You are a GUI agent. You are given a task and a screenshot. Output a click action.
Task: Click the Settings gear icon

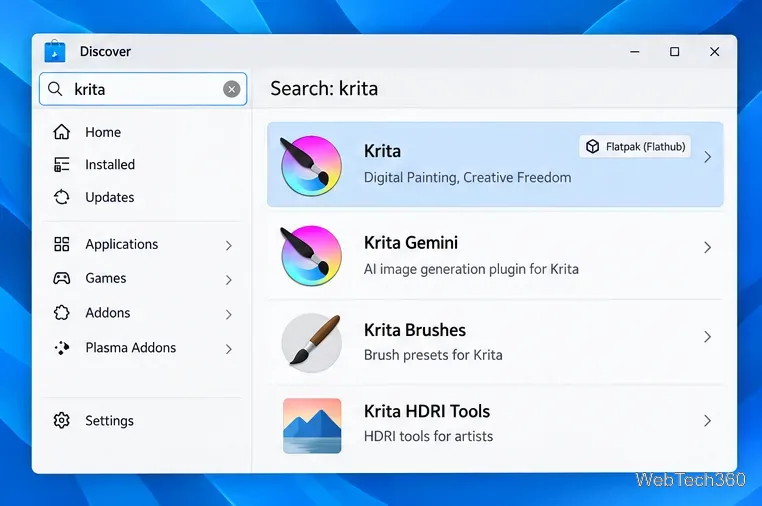pos(62,420)
